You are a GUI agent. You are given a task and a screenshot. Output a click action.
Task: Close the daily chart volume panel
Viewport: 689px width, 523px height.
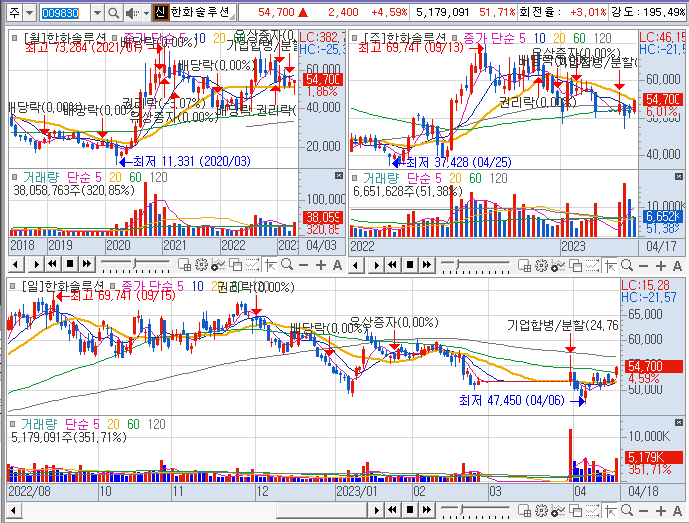click(679, 423)
